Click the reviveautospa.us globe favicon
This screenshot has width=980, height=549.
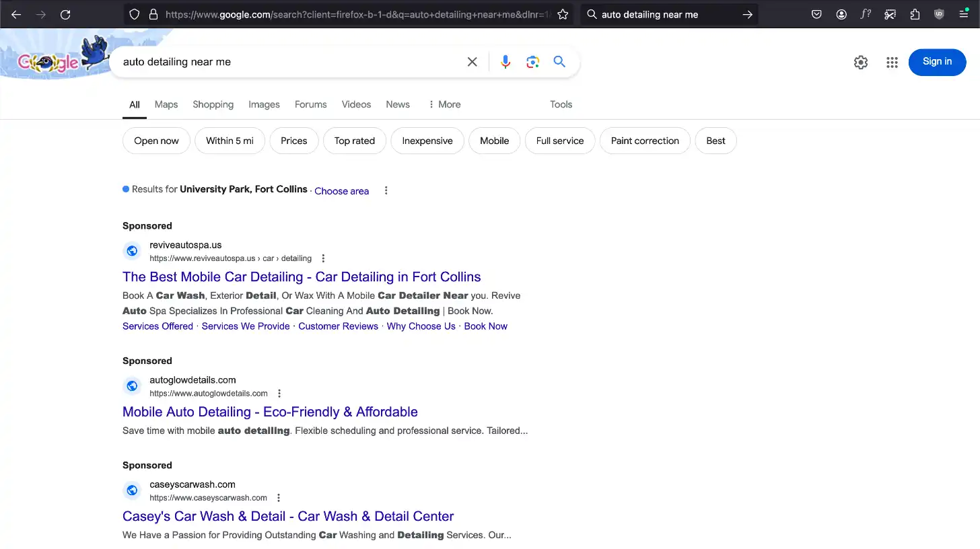pos(132,251)
